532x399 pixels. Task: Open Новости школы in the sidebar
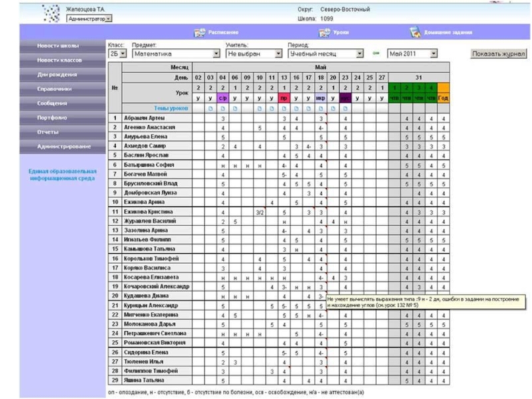pos(58,46)
